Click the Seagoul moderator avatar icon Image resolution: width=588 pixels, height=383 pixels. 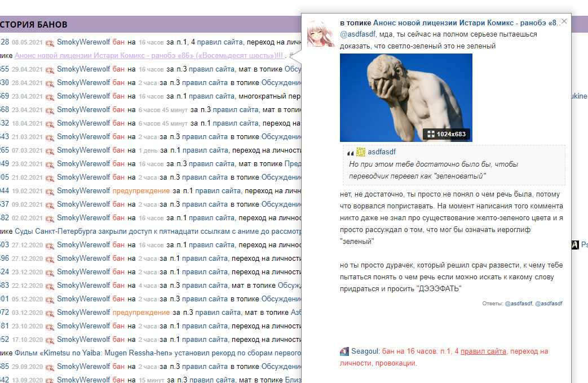pos(344,351)
